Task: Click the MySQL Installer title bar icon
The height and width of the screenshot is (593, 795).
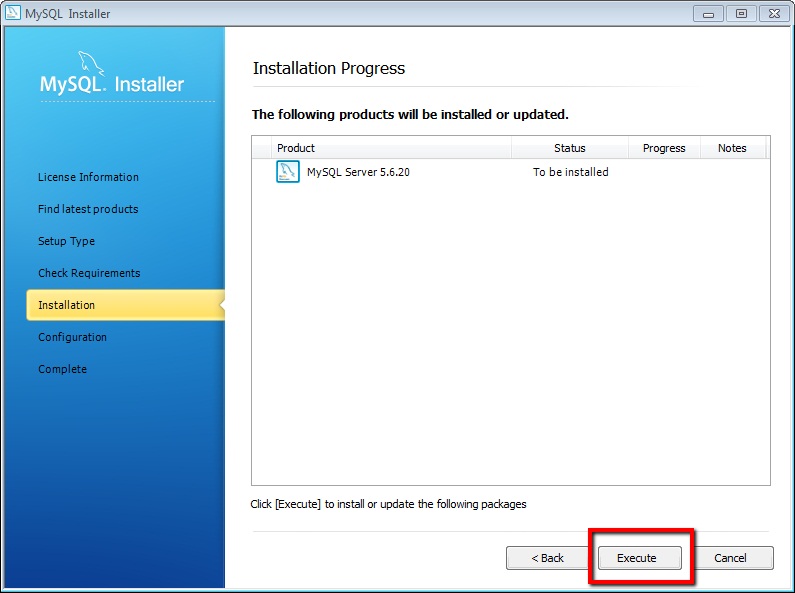Action: [12, 13]
